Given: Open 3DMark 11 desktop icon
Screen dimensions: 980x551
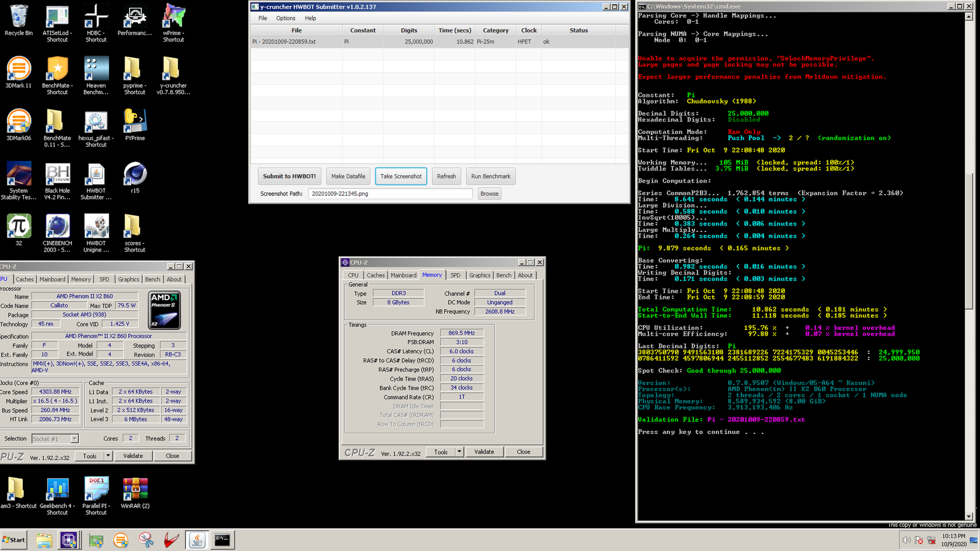Looking at the screenshot, I should point(19,72).
